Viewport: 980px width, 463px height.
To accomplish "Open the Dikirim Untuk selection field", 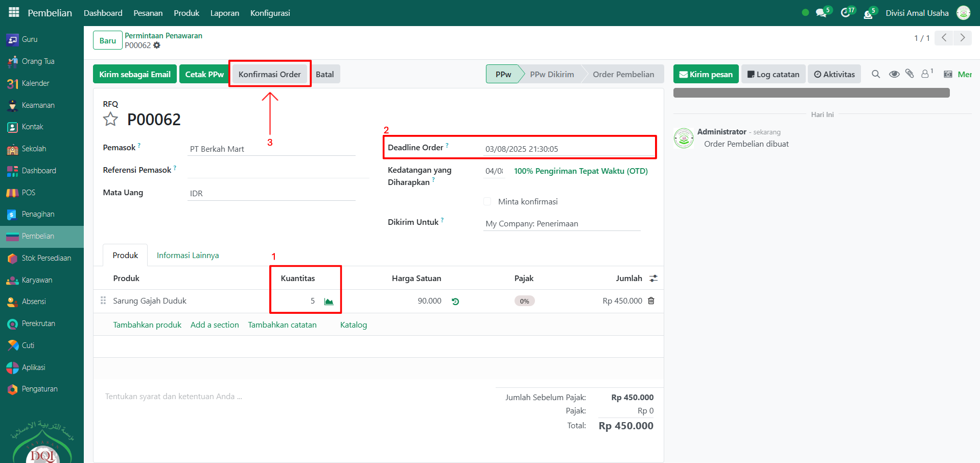I will (561, 224).
